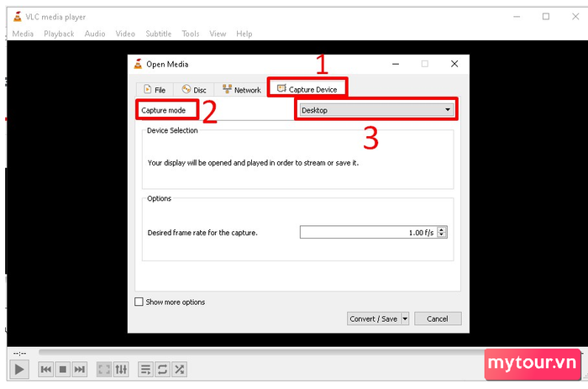The width and height of the screenshot is (588, 389).
Task: Show the playlist icon
Action: tap(145, 369)
